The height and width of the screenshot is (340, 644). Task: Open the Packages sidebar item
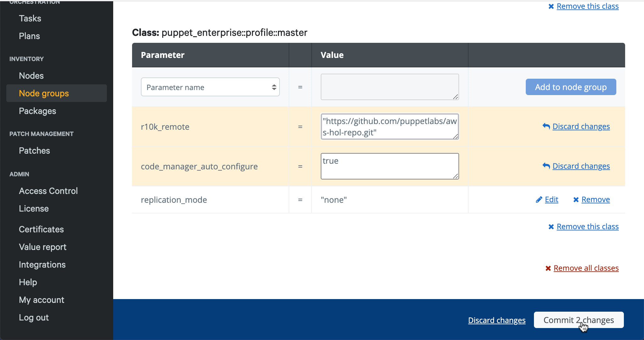click(x=37, y=111)
